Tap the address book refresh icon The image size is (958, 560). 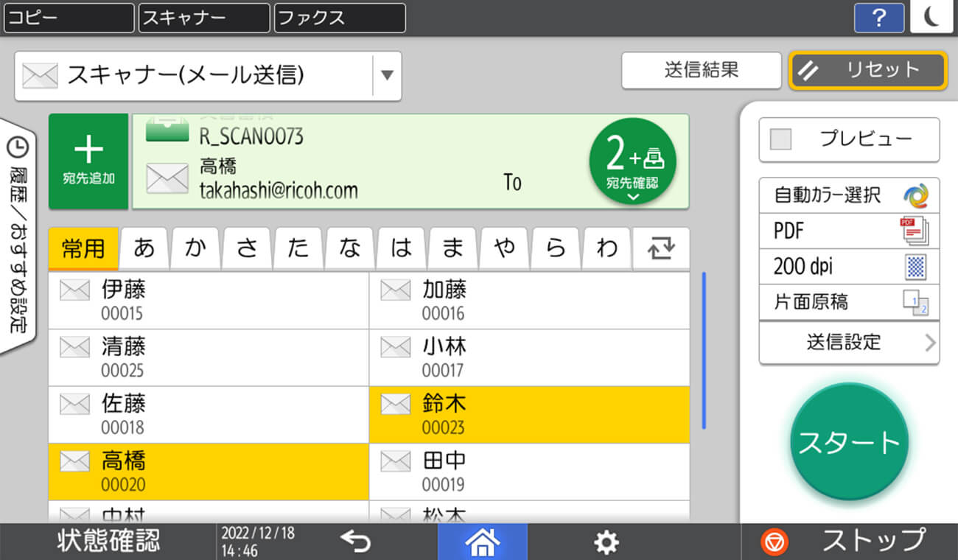click(661, 249)
